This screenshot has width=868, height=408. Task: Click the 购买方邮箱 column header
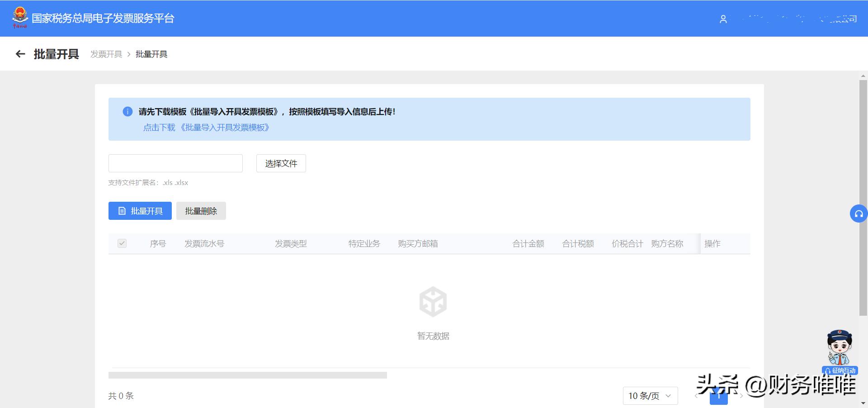pos(418,244)
